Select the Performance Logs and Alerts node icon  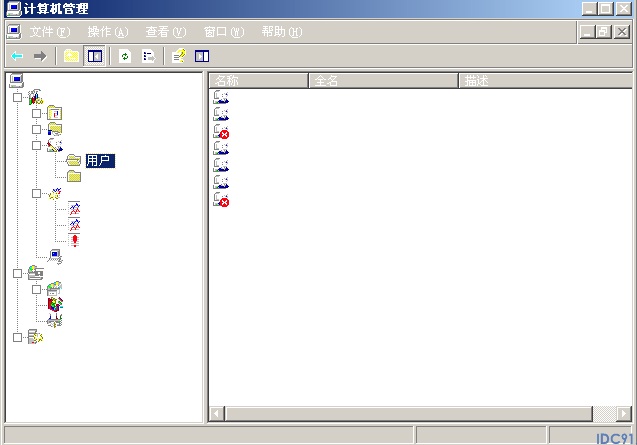55,193
